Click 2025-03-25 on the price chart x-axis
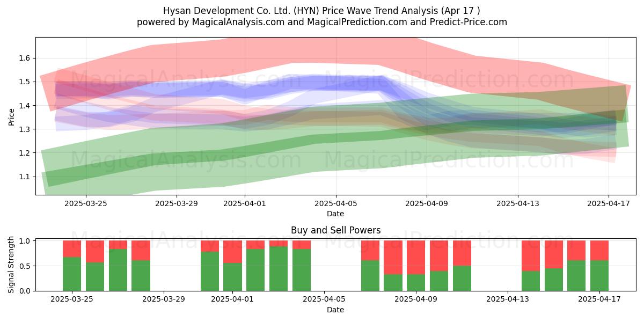 click(86, 203)
